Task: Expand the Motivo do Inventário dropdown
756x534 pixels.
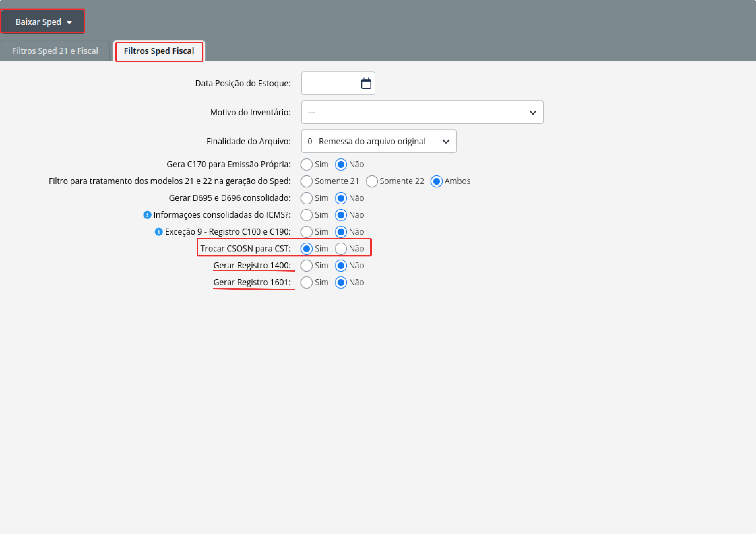Action: coord(422,112)
